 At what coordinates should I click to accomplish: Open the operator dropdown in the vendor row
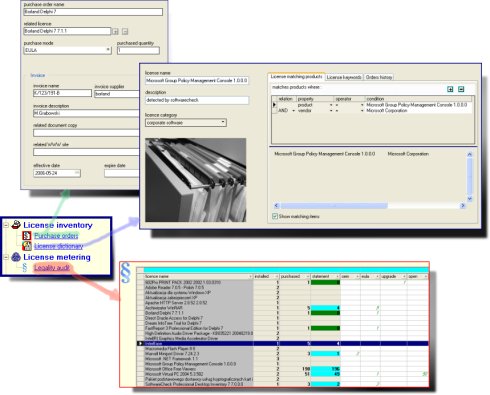[x=362, y=110]
